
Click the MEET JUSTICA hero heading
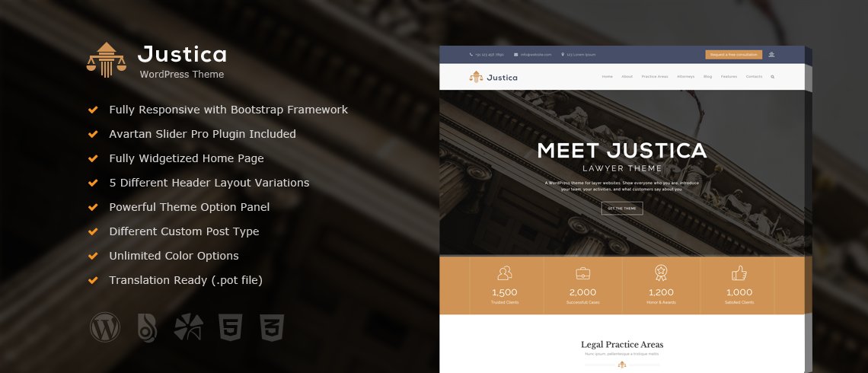pyautogui.click(x=621, y=151)
